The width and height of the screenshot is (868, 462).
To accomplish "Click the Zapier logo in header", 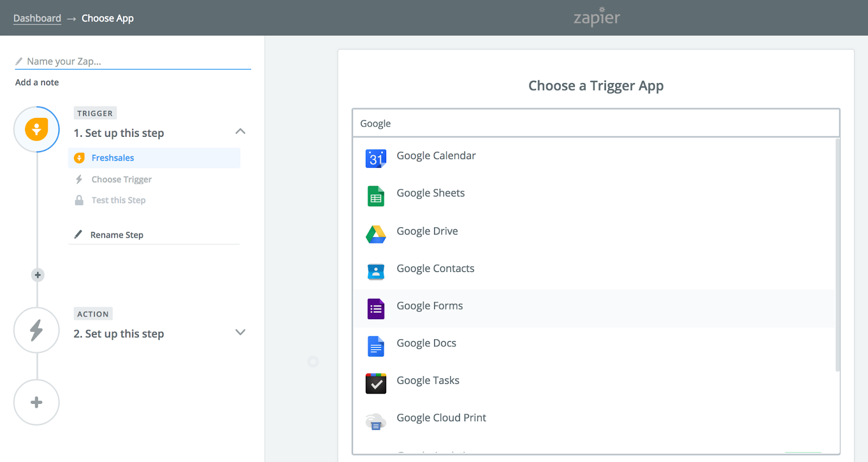I will click(x=597, y=17).
